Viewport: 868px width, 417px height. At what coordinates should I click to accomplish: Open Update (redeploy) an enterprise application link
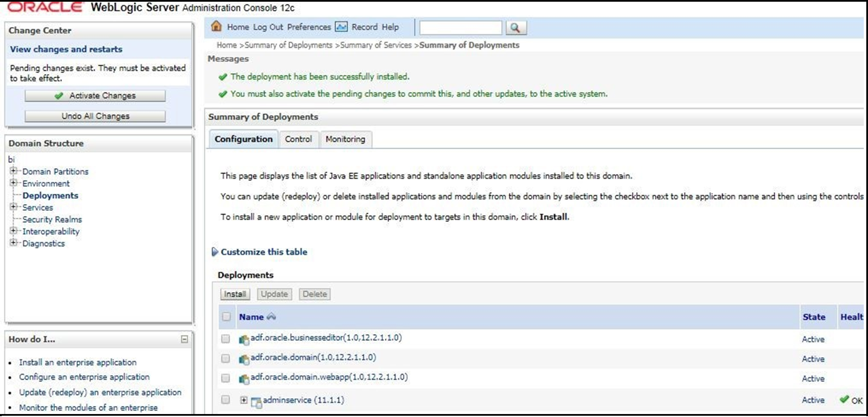[x=100, y=392]
